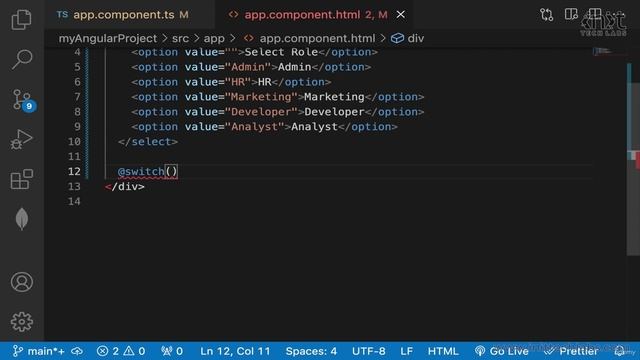640x360 pixels.
Task: Click Ln 12, Col 11 in status bar
Action: 235,351
